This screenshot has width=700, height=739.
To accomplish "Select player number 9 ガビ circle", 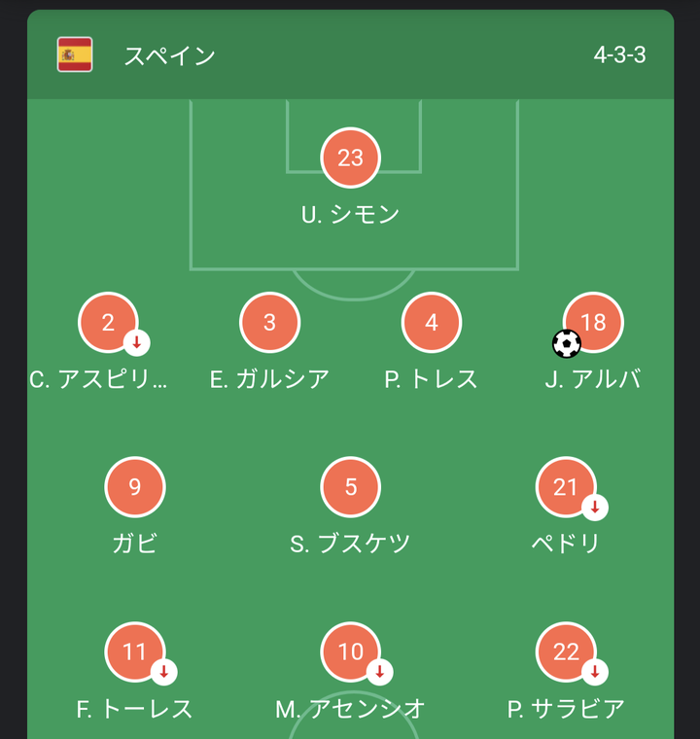I will [x=135, y=486].
